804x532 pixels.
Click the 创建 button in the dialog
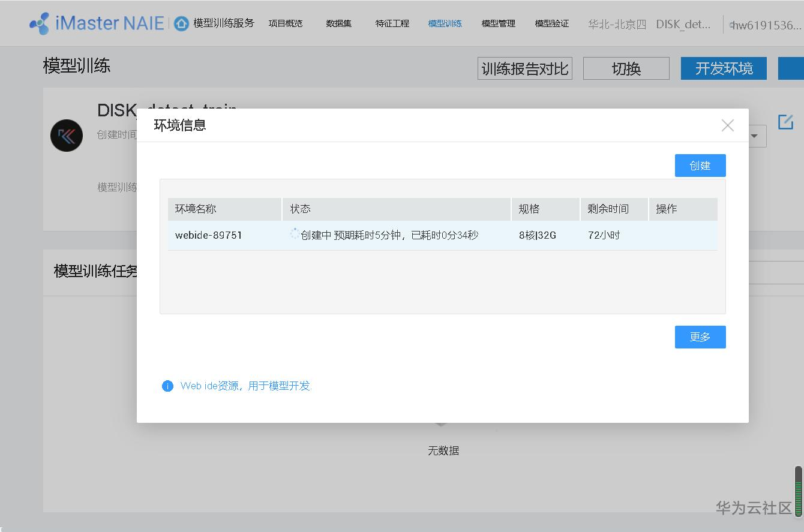click(x=700, y=166)
